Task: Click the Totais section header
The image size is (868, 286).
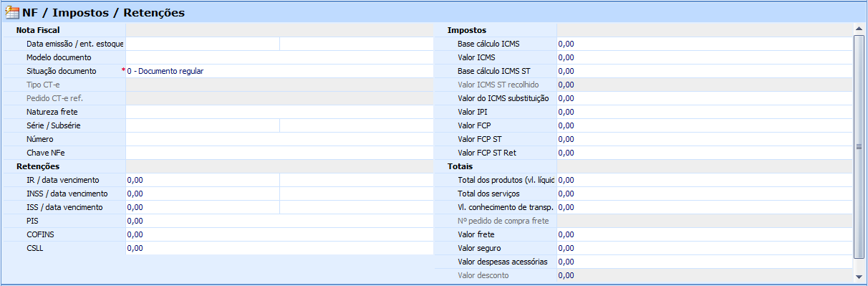Action: pos(460,166)
